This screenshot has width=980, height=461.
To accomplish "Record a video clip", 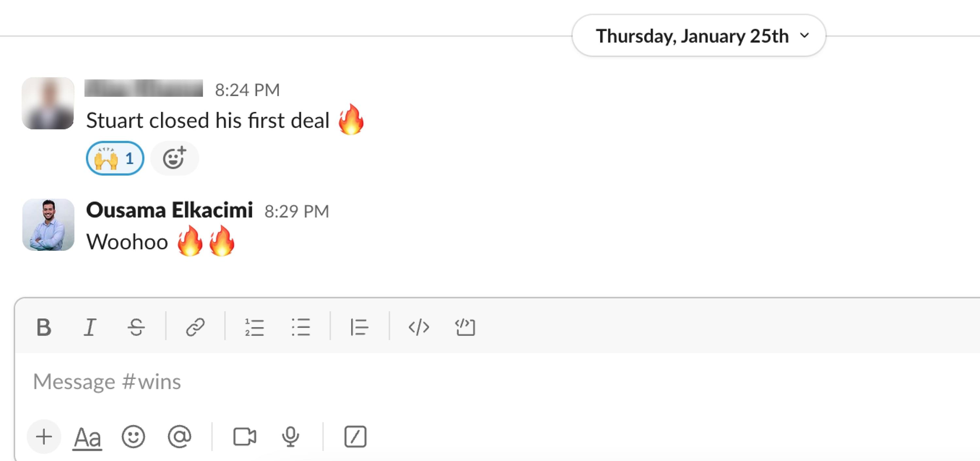I will coord(245,436).
